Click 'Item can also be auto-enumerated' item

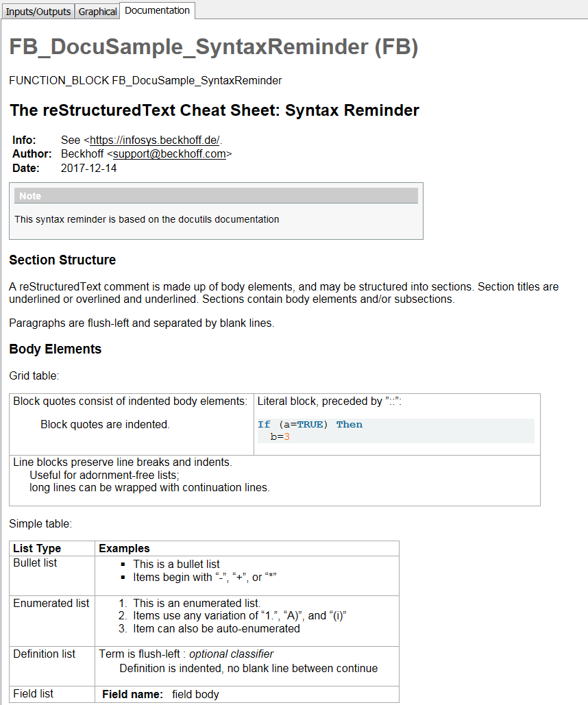click(217, 628)
